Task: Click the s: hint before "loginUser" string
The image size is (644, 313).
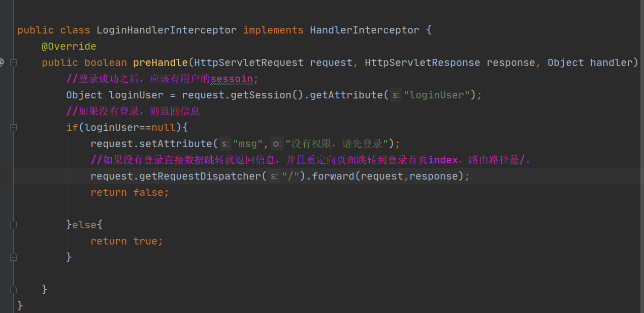Action: coord(396,95)
